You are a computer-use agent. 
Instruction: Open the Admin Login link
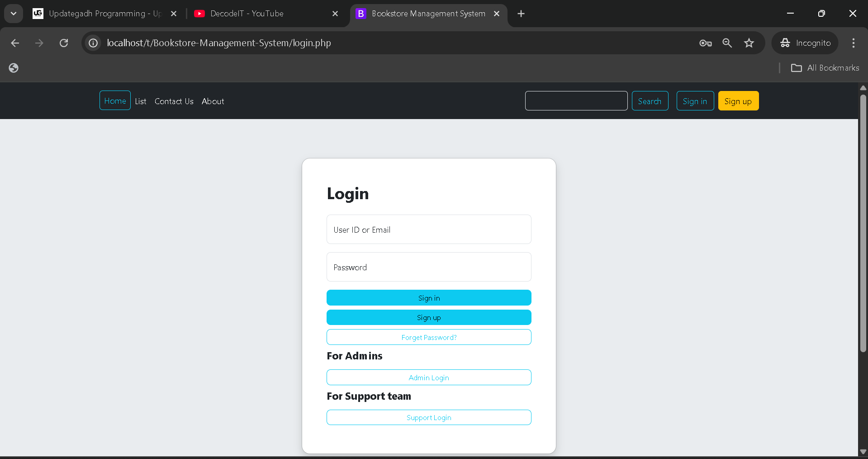click(x=429, y=378)
